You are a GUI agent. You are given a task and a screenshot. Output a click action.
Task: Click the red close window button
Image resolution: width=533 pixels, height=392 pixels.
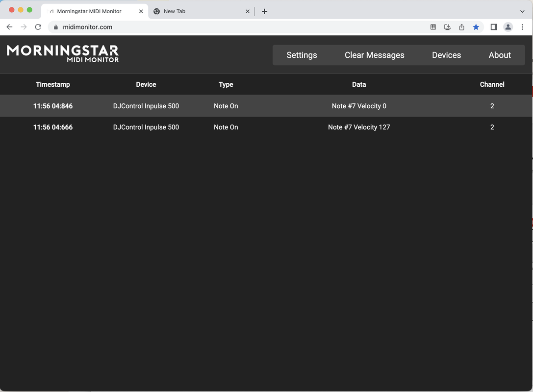(12, 10)
